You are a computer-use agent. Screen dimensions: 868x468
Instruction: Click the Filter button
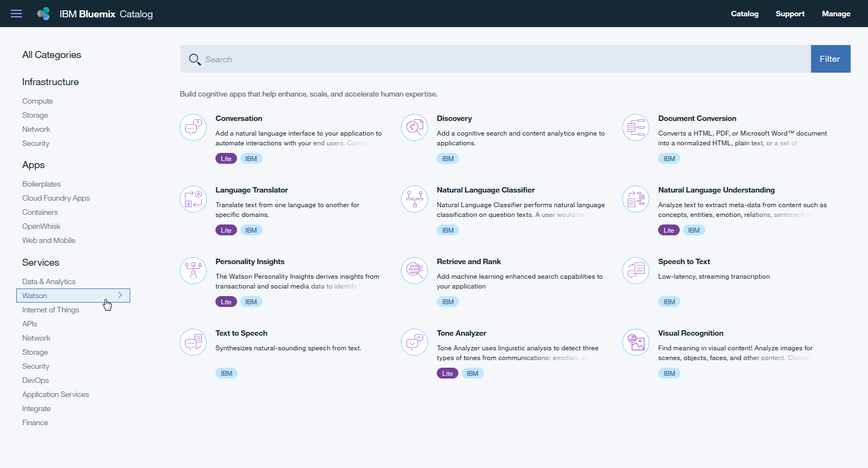(x=831, y=59)
